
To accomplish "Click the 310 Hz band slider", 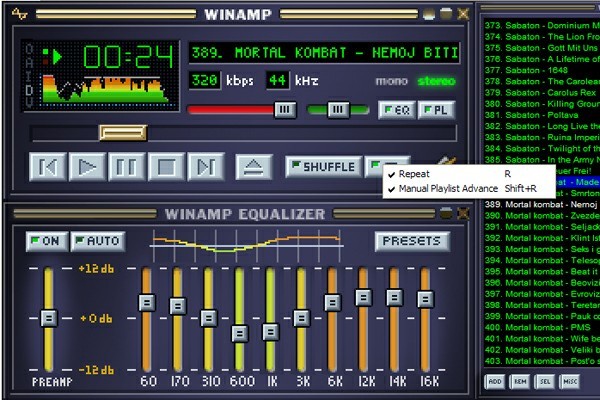I will pos(209,318).
